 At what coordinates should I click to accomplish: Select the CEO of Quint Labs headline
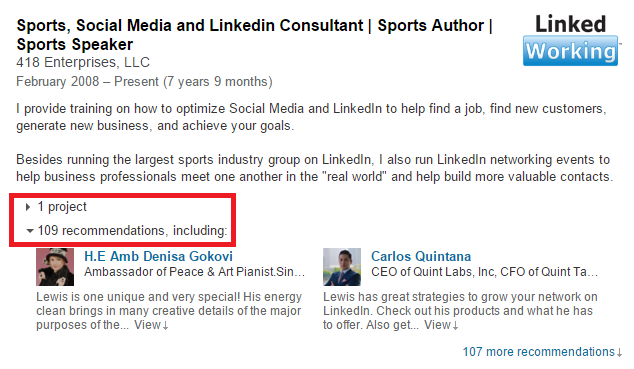(484, 272)
